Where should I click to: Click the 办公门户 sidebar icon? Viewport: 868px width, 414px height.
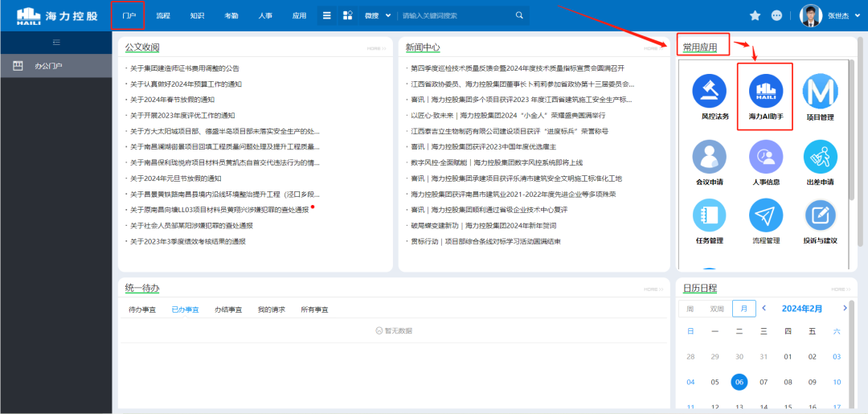click(18, 66)
